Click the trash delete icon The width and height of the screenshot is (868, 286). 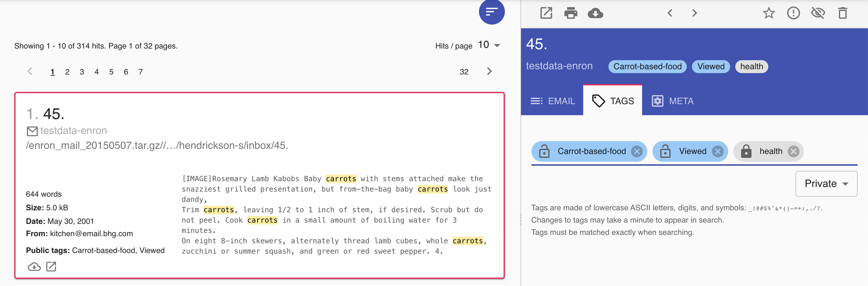[x=842, y=13]
